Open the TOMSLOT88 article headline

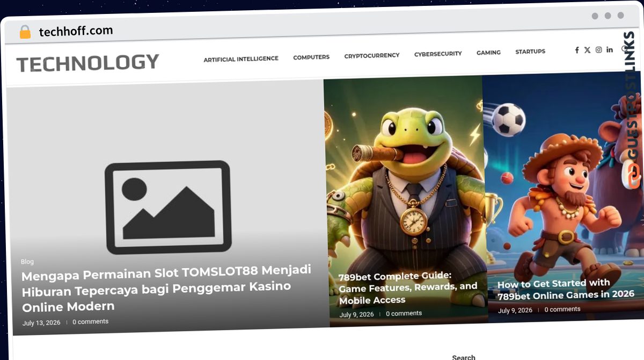point(166,287)
